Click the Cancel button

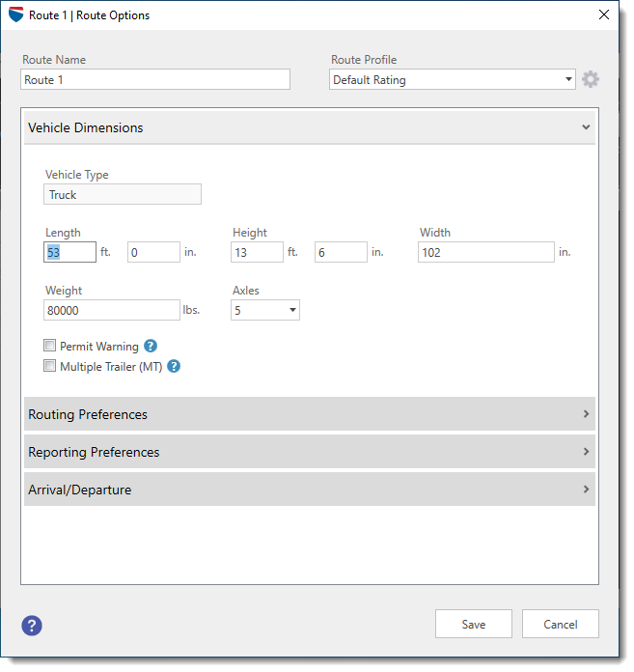pyautogui.click(x=561, y=624)
